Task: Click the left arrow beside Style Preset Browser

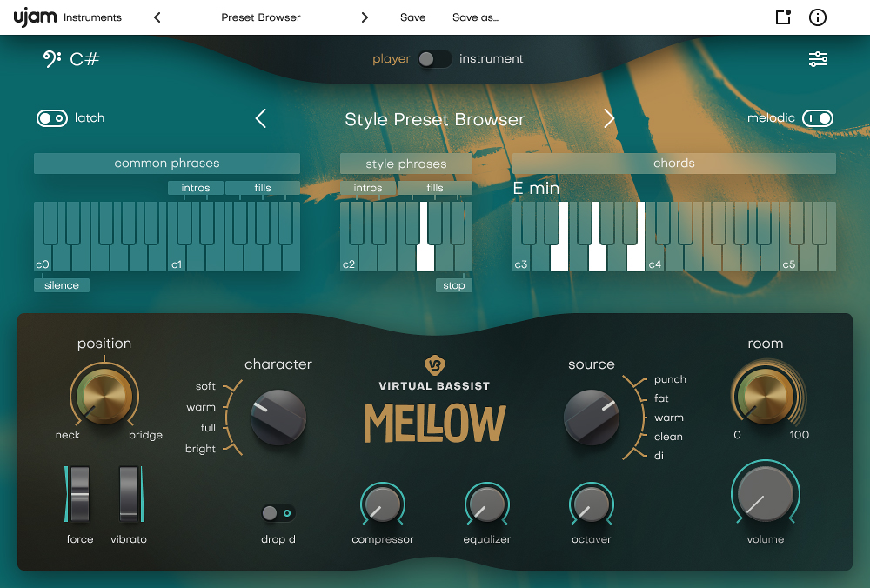Action: coord(260,118)
